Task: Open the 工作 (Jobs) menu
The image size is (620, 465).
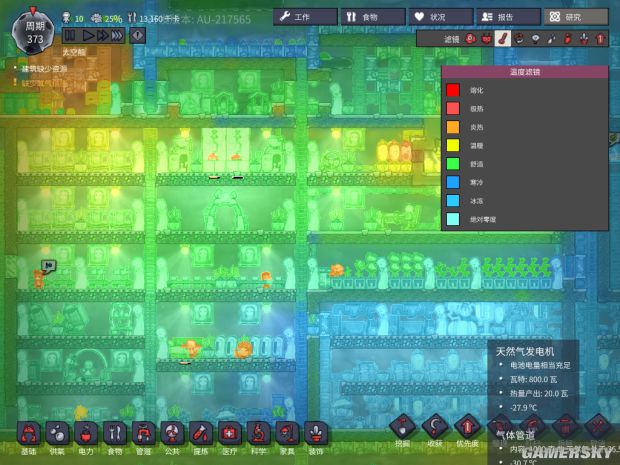Action: [304, 17]
